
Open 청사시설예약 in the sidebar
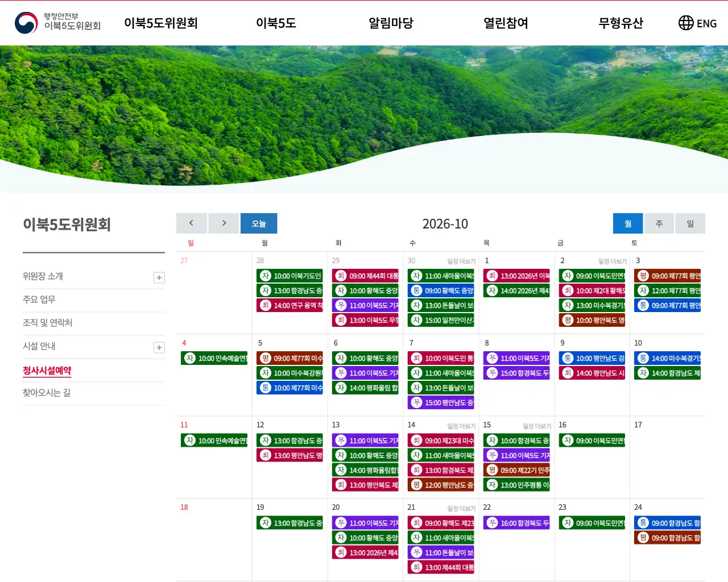(47, 370)
